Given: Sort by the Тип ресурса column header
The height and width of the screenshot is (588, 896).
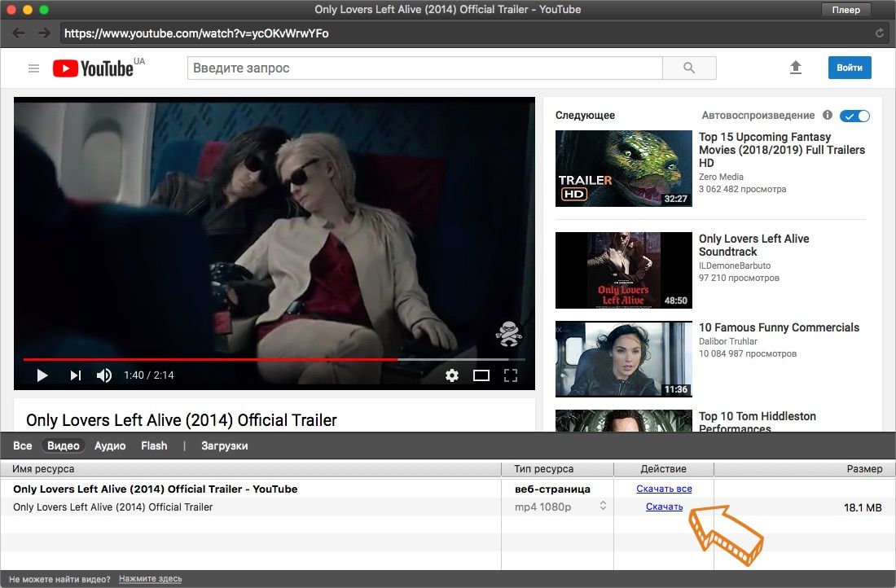Looking at the screenshot, I should (x=557, y=468).
